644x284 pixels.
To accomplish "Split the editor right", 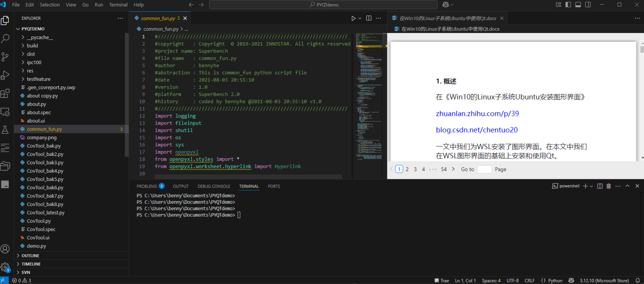I will tap(369, 18).
